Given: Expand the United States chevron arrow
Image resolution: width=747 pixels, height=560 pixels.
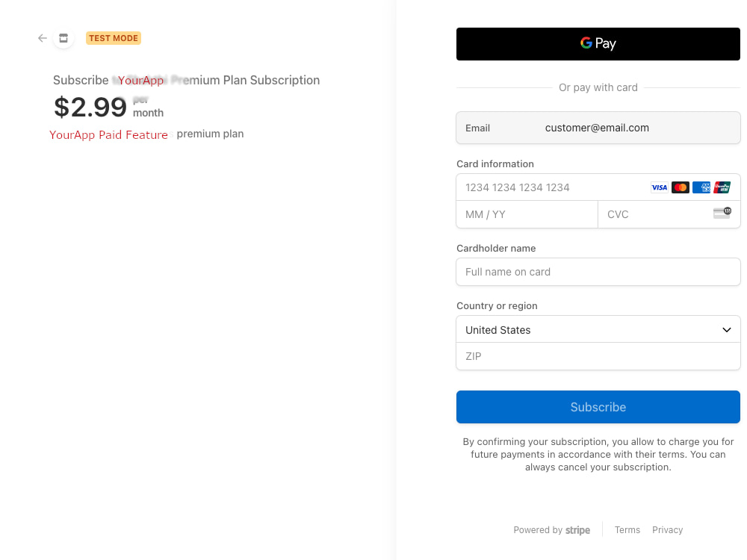Looking at the screenshot, I should (727, 330).
